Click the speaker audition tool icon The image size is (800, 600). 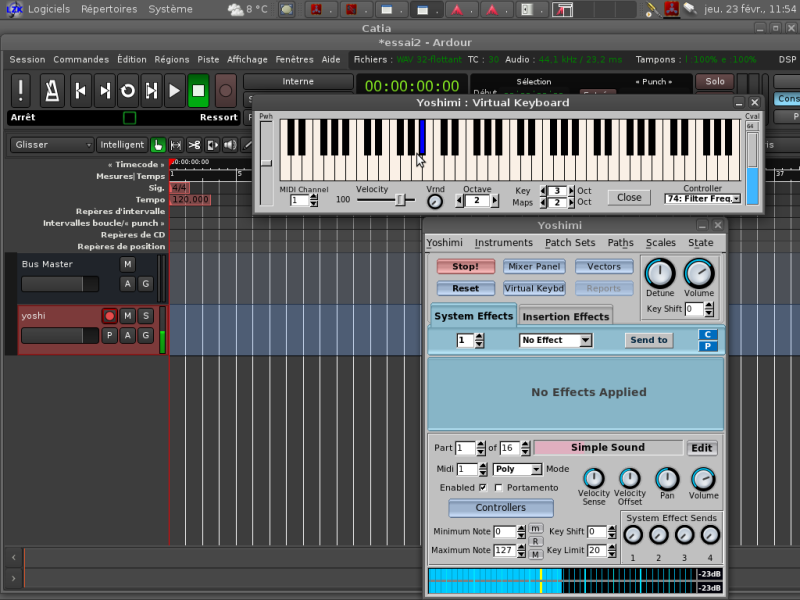click(x=230, y=145)
